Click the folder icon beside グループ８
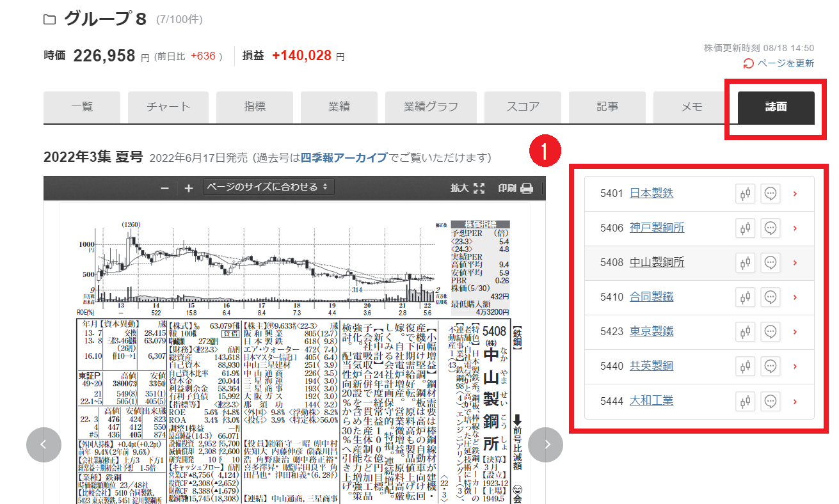The image size is (839, 504). point(49,19)
